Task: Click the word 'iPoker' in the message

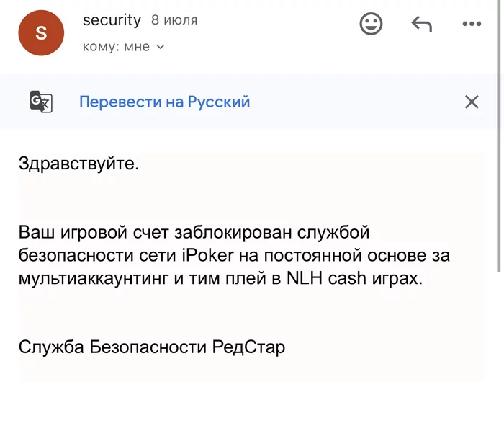Action: [x=207, y=256]
